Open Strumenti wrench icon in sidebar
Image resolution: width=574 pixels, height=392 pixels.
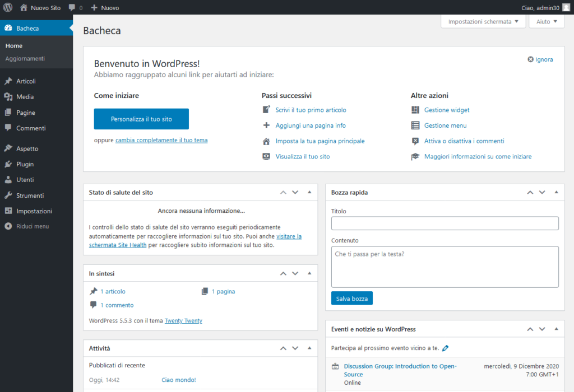(x=8, y=195)
